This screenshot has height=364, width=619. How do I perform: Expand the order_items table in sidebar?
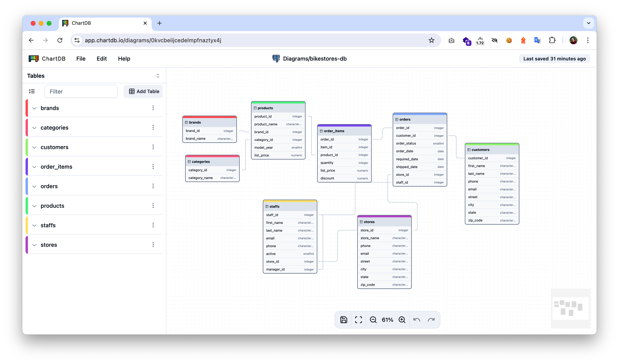(x=35, y=166)
